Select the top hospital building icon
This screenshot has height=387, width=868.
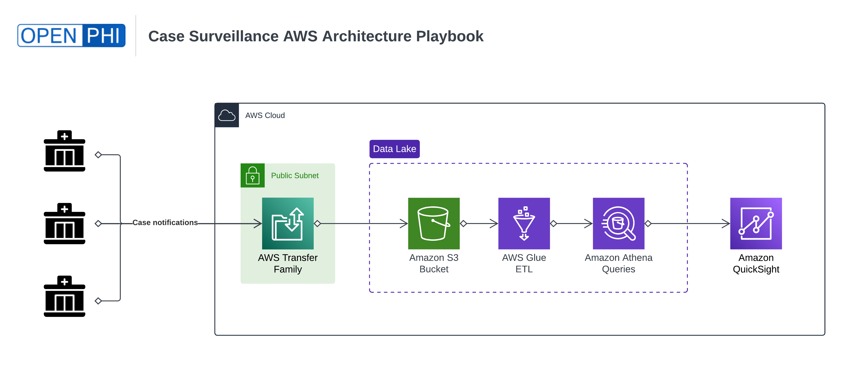pyautogui.click(x=64, y=151)
